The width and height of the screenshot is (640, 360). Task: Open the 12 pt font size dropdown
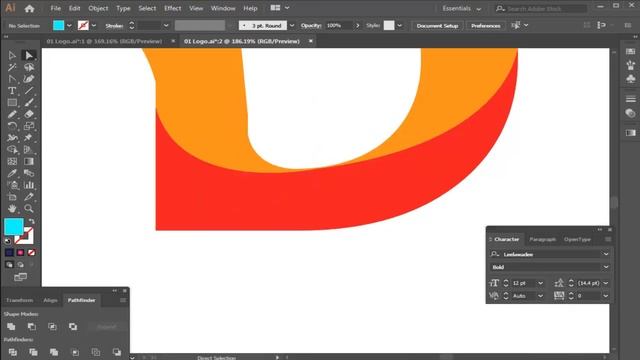coord(540,283)
